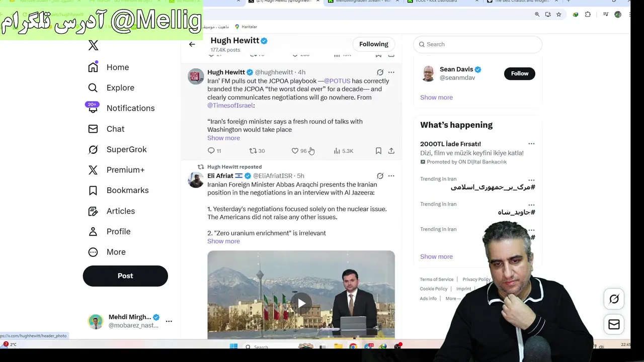Open Chrome from the taskbar

tap(353, 346)
